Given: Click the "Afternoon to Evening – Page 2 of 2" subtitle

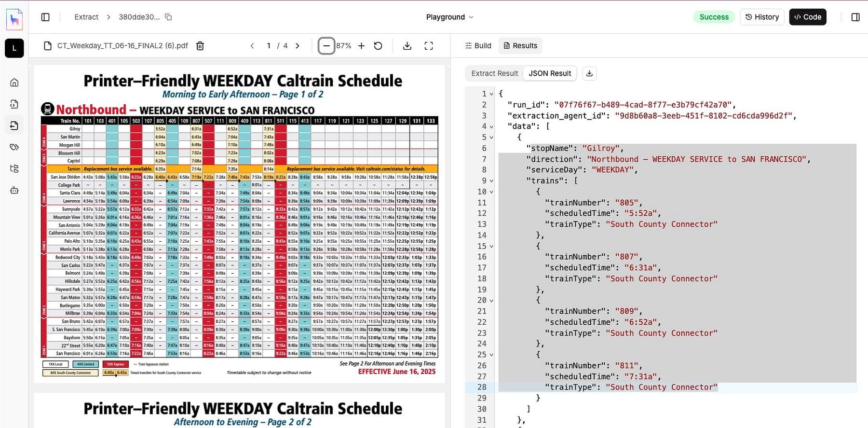Looking at the screenshot, I should (x=243, y=422).
